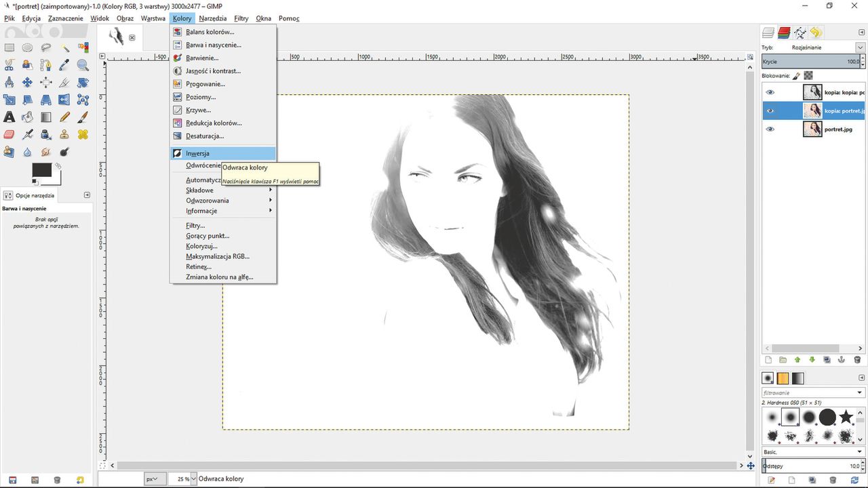This screenshot has height=488, width=868.
Task: Select the Blend gradient tool
Action: pos(46,118)
